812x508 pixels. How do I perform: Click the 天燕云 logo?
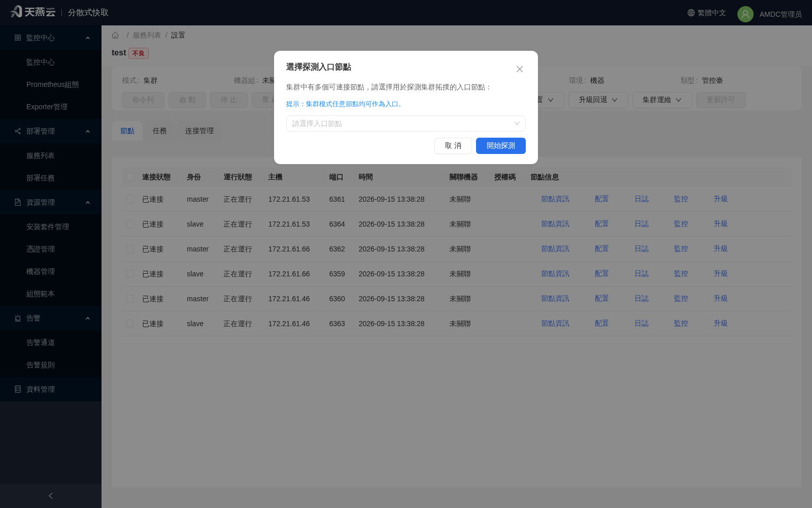point(32,12)
